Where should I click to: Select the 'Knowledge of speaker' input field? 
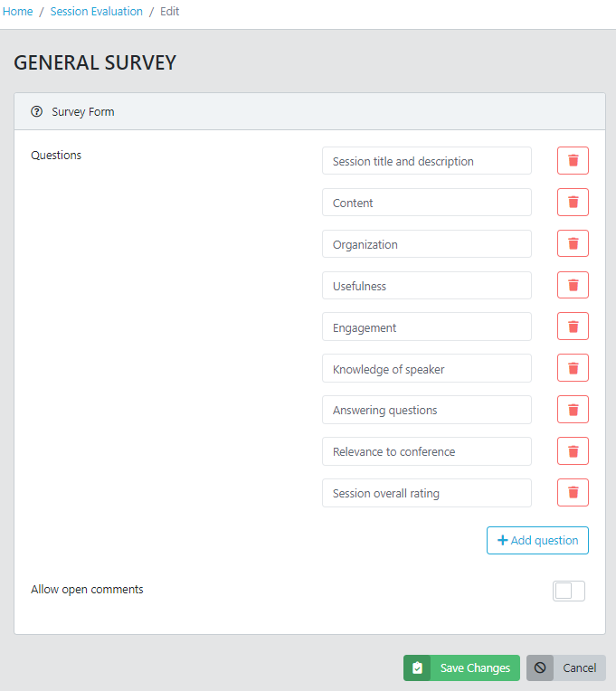426,368
